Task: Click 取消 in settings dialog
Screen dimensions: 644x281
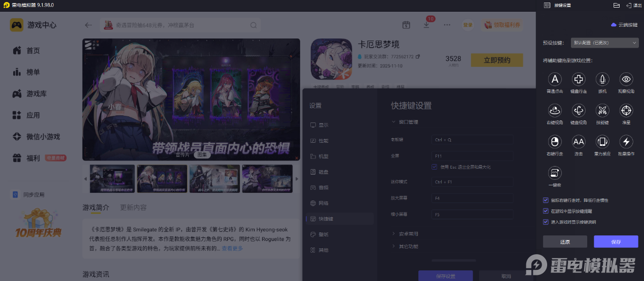Action: (506, 276)
